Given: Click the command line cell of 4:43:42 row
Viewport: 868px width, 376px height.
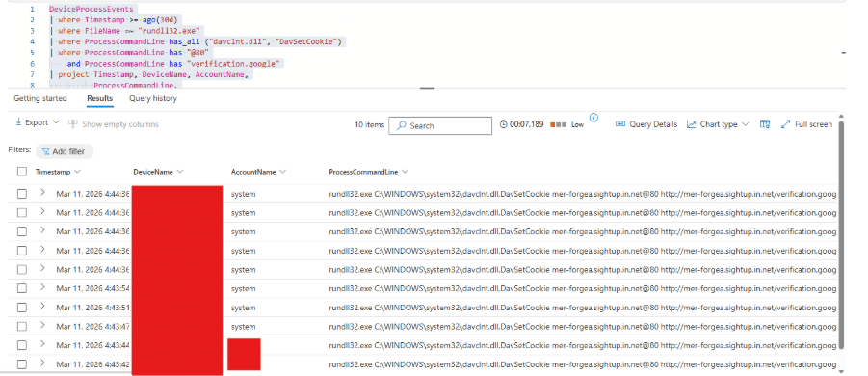Looking at the screenshot, I should pyautogui.click(x=582, y=364).
